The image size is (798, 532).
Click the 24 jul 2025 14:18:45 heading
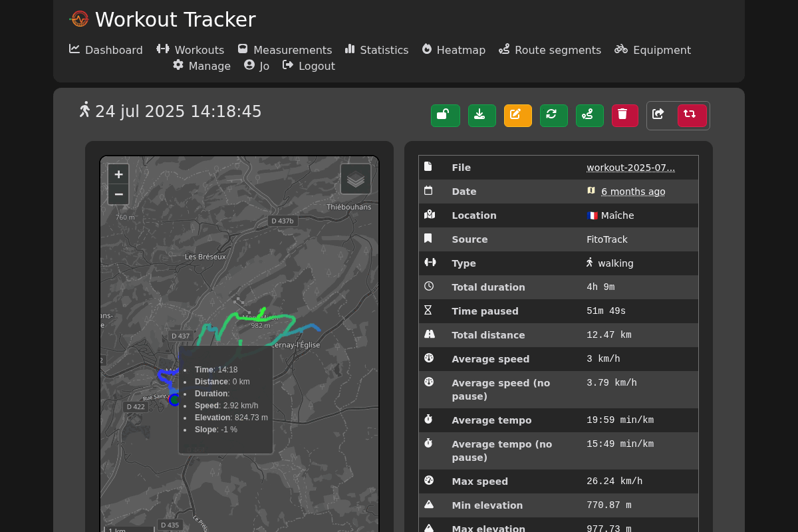pyautogui.click(x=178, y=111)
